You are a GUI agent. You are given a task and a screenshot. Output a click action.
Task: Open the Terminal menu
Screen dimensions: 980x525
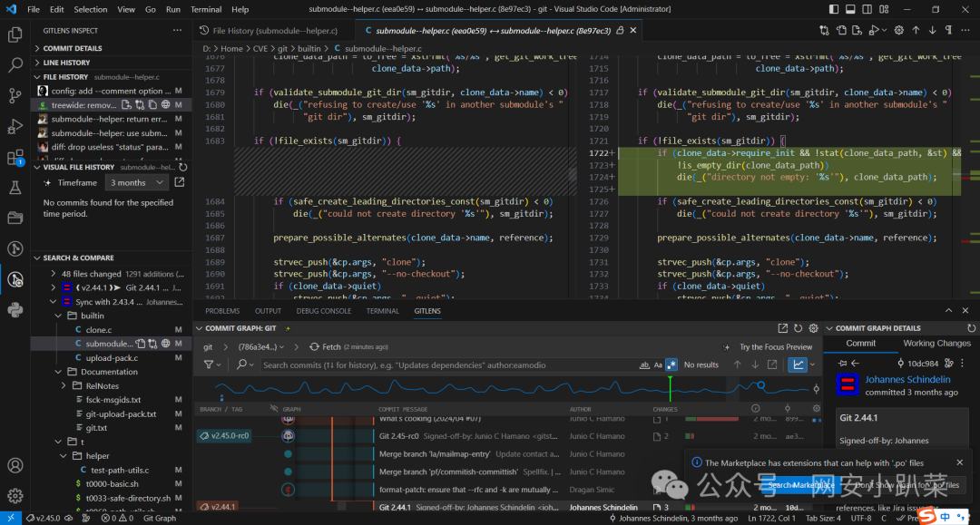pyautogui.click(x=206, y=9)
